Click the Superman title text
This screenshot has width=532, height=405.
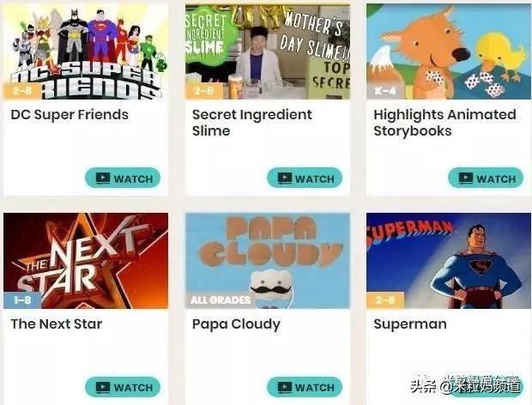click(410, 324)
